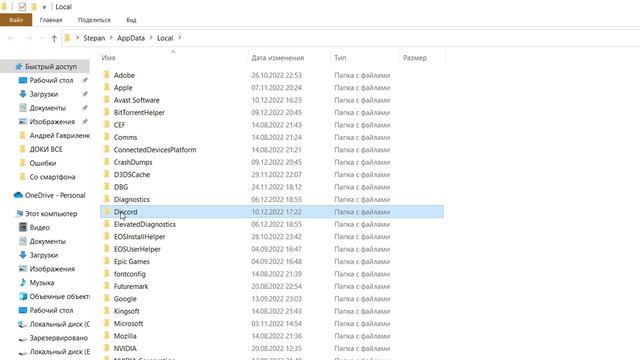The height and width of the screenshot is (360, 640).
Task: Select the Futuremark folder name
Action: 131,286
